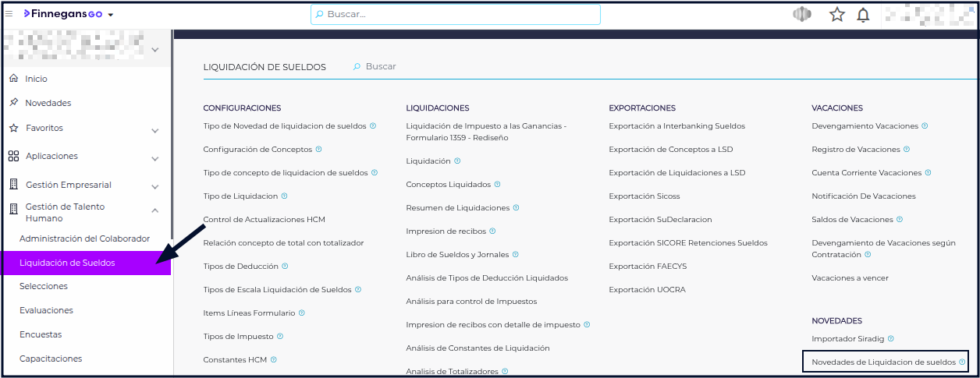
Task: Open FinnegansGO dropdown arrow
Action: pyautogui.click(x=111, y=15)
